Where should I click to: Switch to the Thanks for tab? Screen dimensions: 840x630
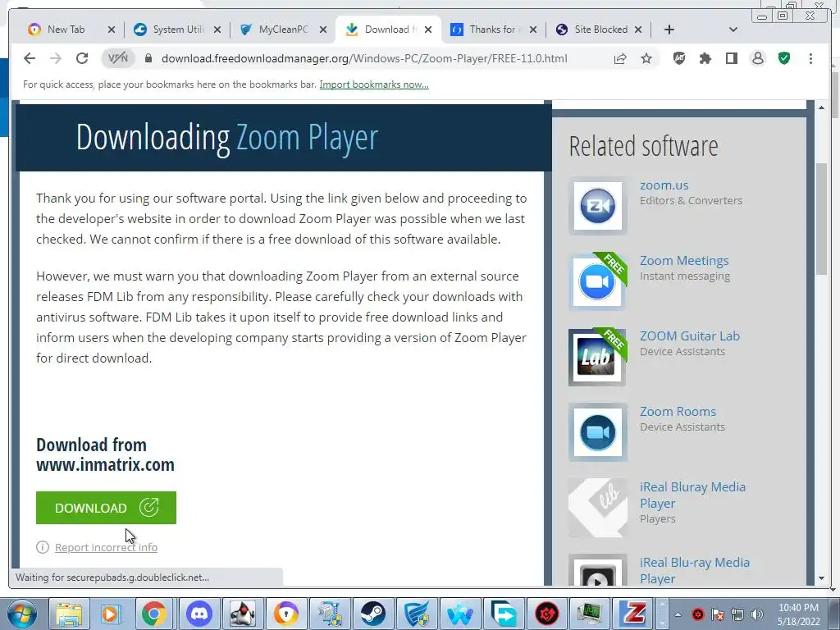(x=492, y=30)
